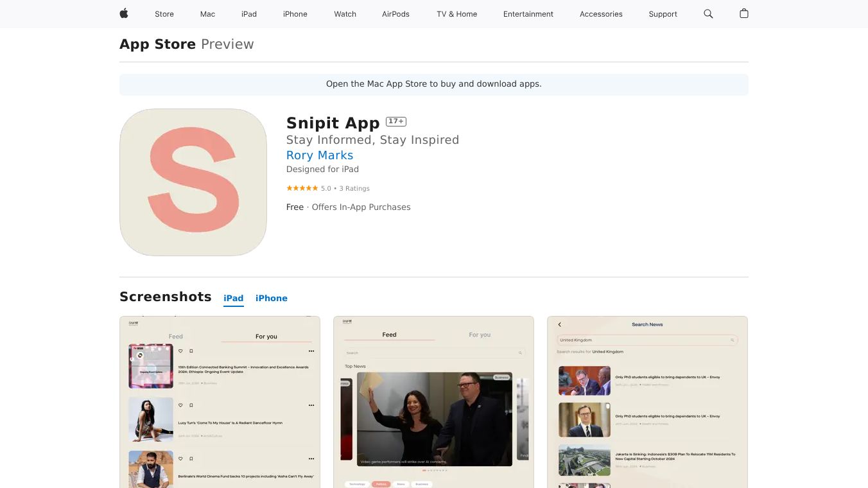Click the 'Free' price label
Screen dimensions: 868x488
click(295, 207)
